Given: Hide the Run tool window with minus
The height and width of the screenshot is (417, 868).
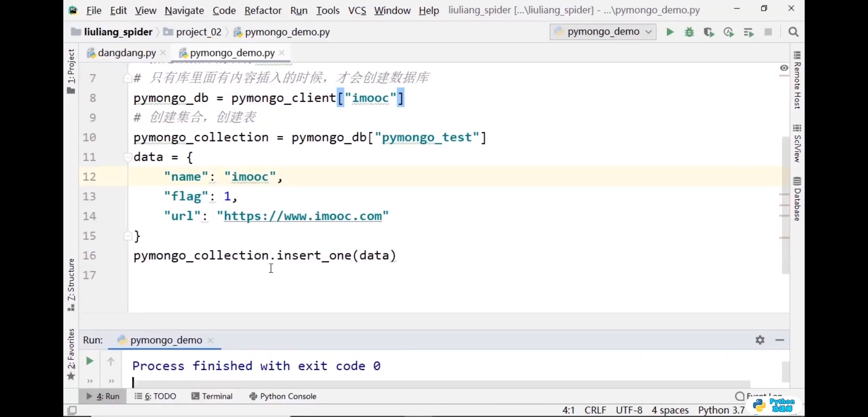Looking at the screenshot, I should point(780,340).
